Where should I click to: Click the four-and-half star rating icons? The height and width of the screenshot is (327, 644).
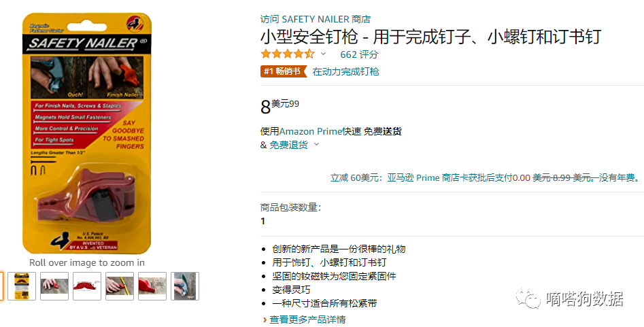288,54
